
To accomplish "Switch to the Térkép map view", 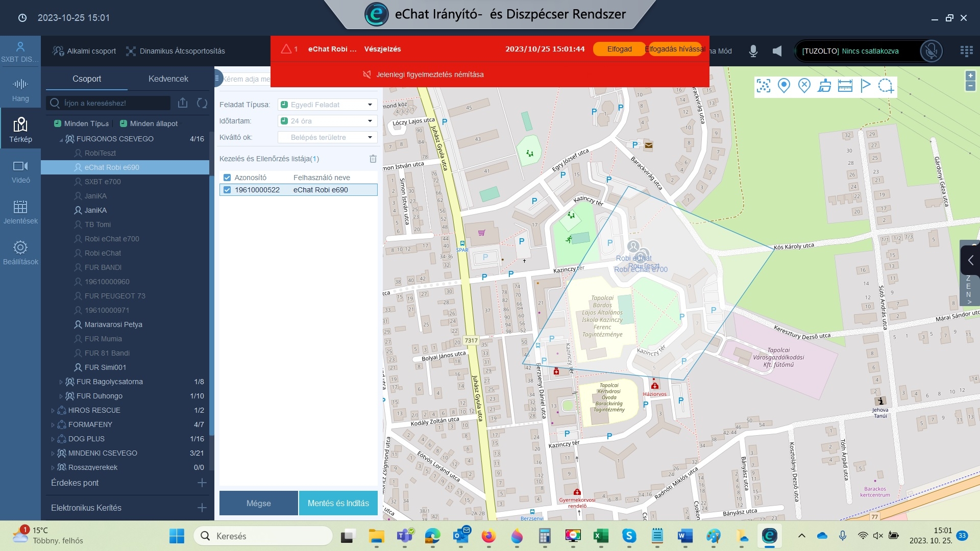I will tap(20, 130).
